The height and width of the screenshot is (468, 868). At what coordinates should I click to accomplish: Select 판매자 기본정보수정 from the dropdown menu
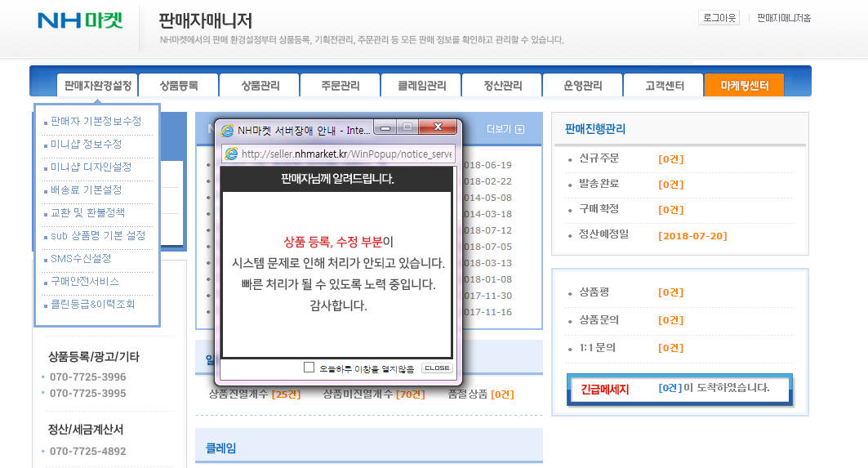pos(96,121)
